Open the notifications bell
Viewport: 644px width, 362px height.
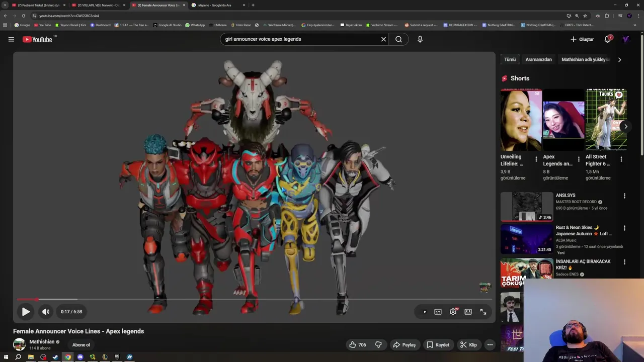(608, 39)
